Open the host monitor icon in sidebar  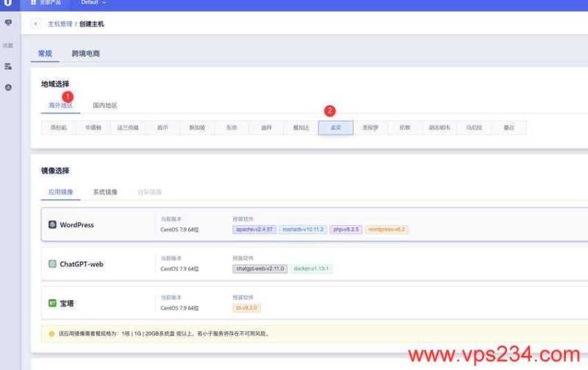coord(8,23)
